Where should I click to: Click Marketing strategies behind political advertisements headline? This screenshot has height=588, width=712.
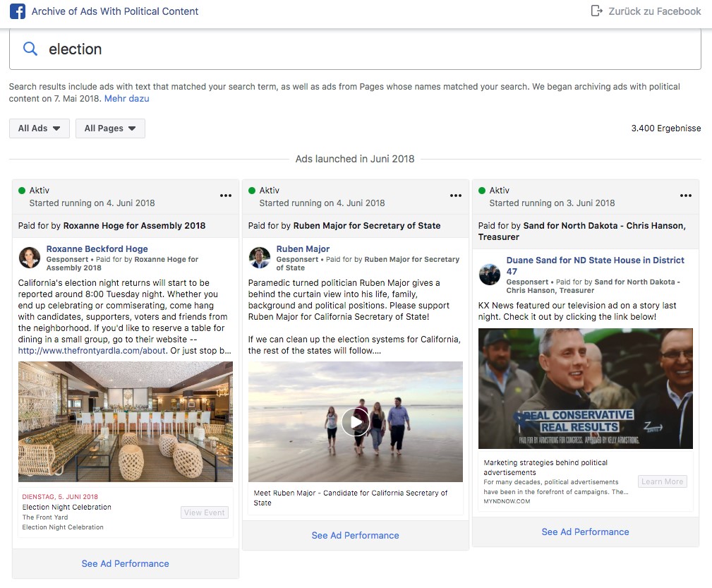(x=545, y=467)
